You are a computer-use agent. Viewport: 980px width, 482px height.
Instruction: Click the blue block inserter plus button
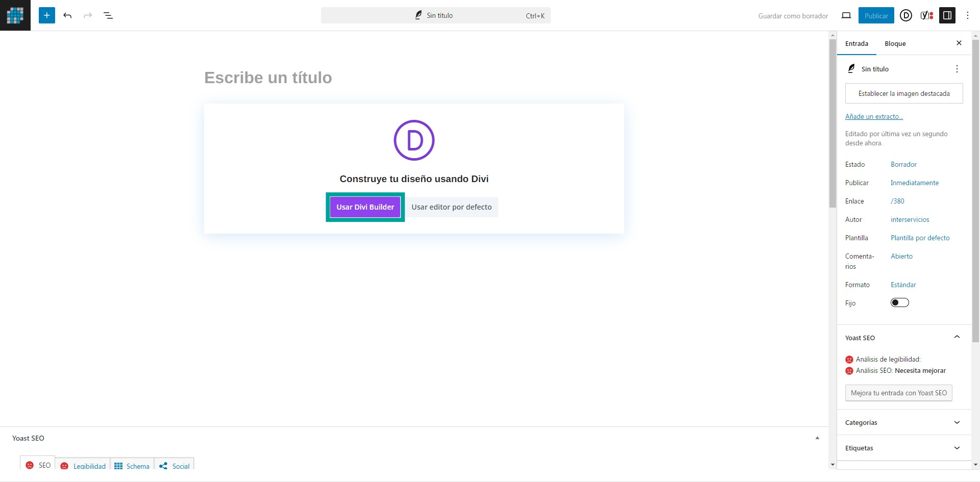(x=47, y=15)
